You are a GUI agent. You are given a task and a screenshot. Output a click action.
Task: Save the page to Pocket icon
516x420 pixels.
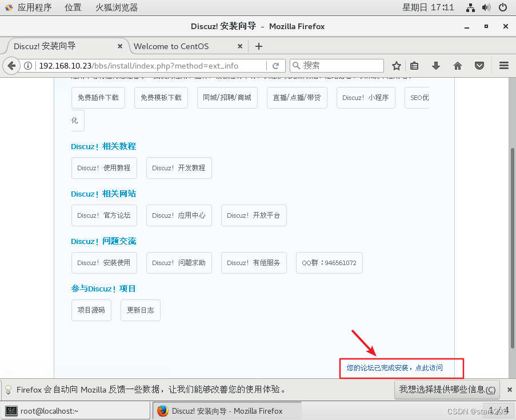pos(479,66)
